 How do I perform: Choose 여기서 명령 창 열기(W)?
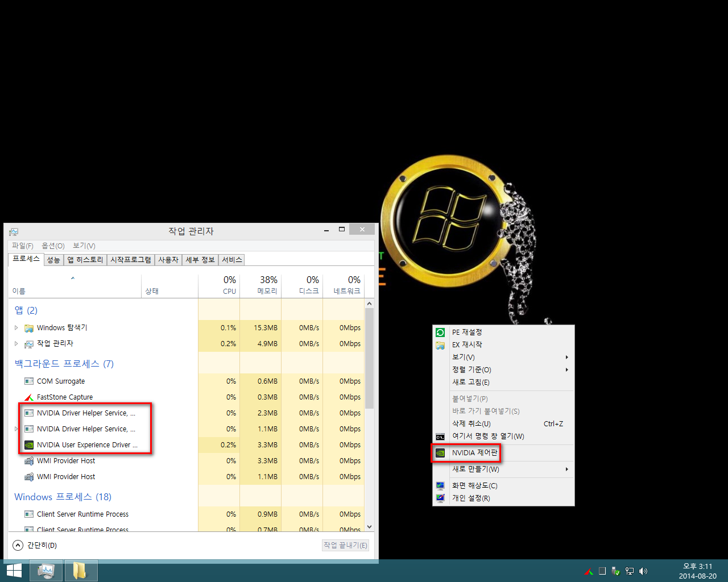click(x=503, y=436)
